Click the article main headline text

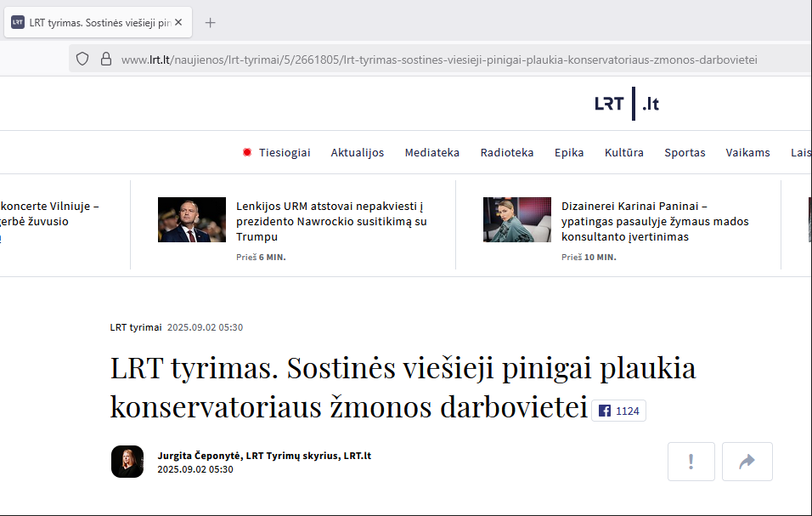coord(403,387)
